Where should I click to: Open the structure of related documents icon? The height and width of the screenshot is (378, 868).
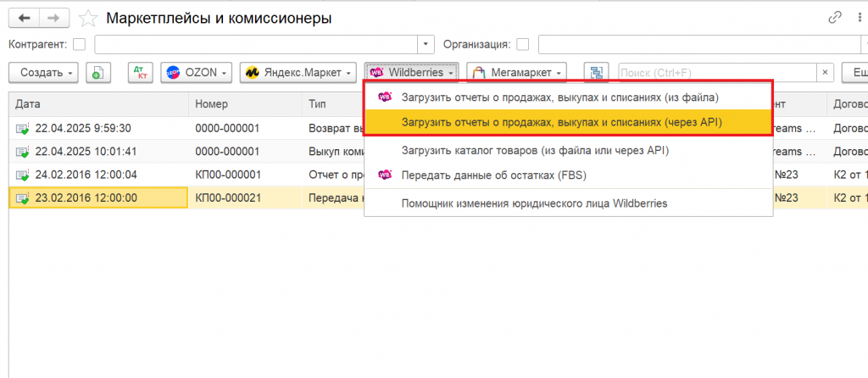[x=596, y=73]
